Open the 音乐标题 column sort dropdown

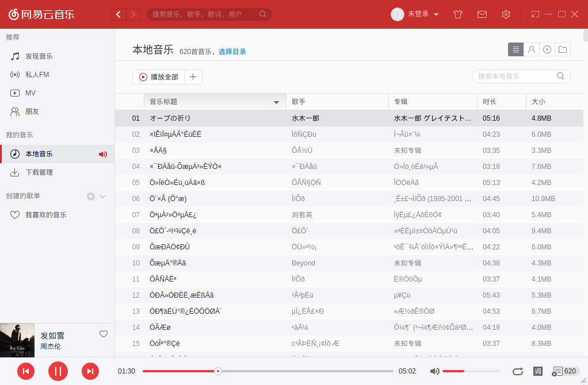[x=276, y=102]
